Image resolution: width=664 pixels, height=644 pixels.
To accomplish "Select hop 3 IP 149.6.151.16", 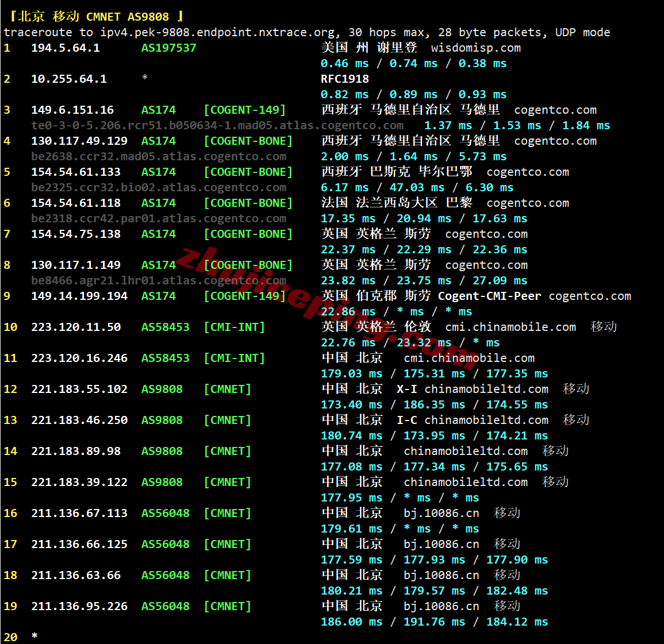I will 72,110.
